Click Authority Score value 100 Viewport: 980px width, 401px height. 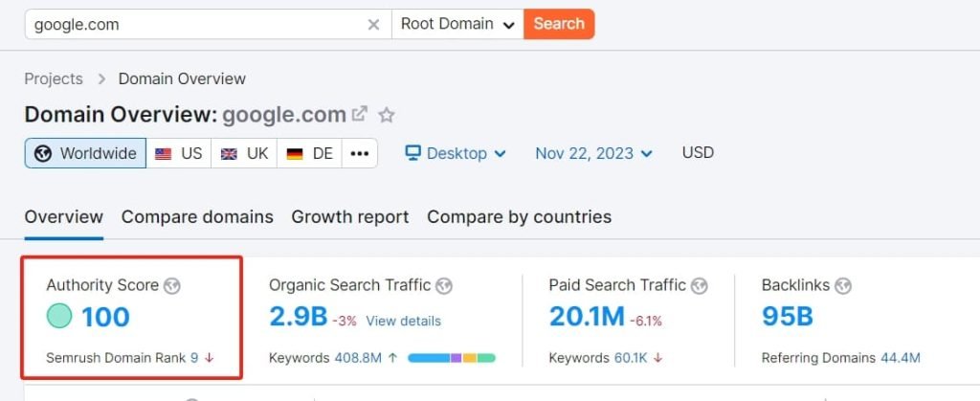[105, 317]
